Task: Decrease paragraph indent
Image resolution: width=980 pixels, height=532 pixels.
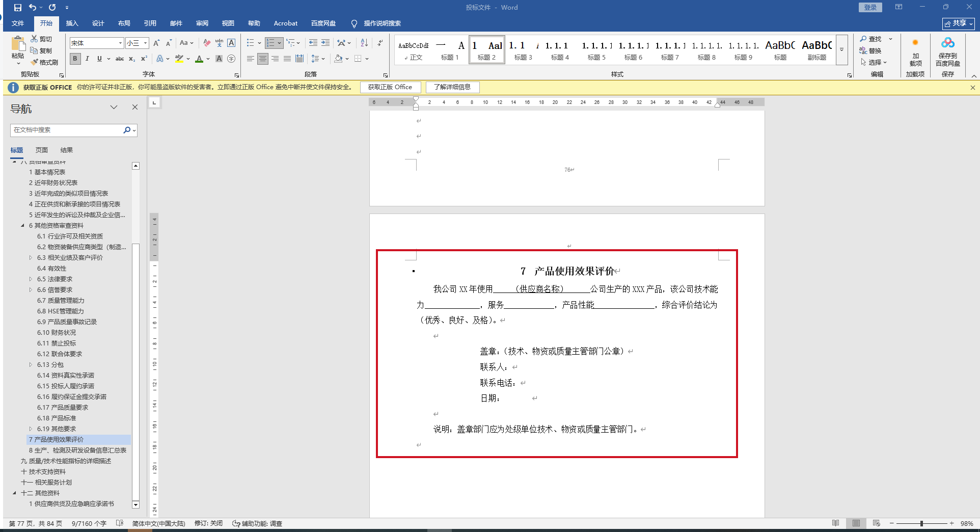Action: pyautogui.click(x=313, y=43)
